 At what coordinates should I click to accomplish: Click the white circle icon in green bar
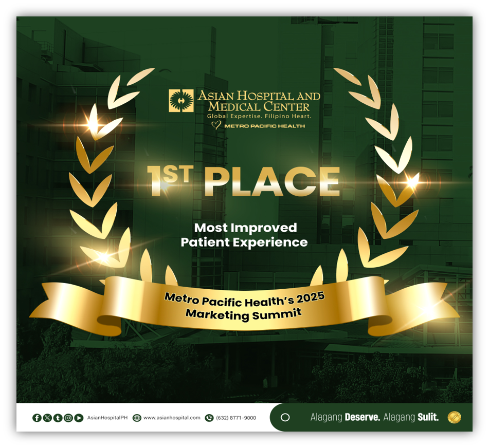click(x=285, y=418)
